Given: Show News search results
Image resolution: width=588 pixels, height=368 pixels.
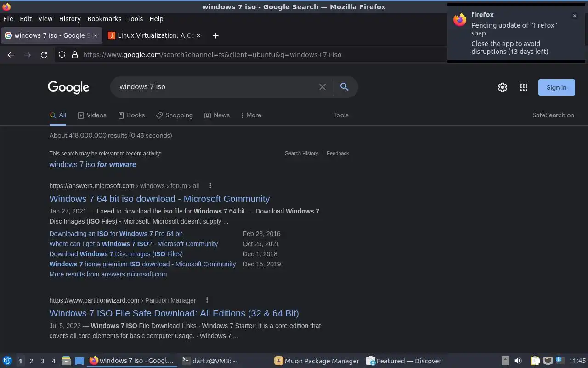Looking at the screenshot, I should pos(217,115).
